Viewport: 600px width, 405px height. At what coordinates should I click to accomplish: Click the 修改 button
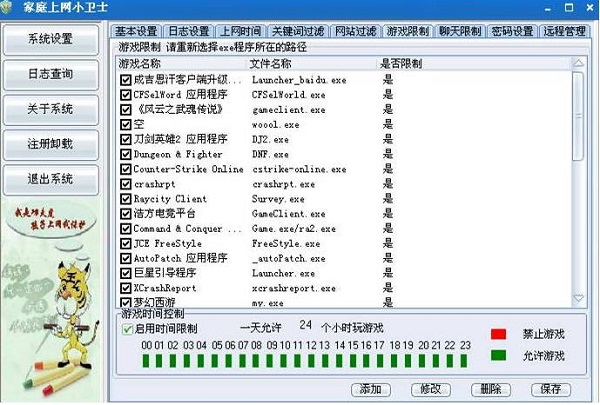tap(431, 390)
